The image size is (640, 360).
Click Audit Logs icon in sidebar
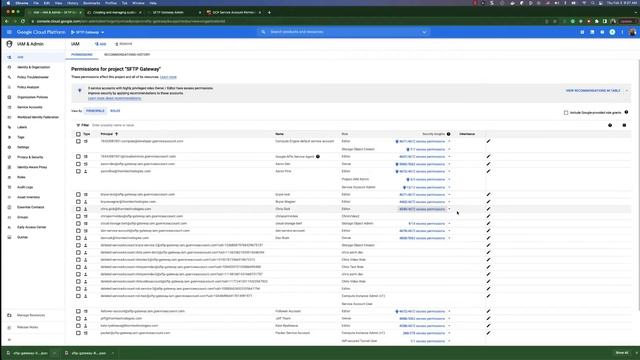(9, 187)
